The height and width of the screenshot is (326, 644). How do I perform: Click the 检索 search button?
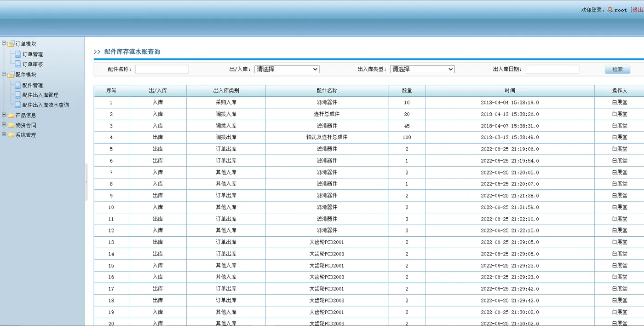click(x=617, y=70)
